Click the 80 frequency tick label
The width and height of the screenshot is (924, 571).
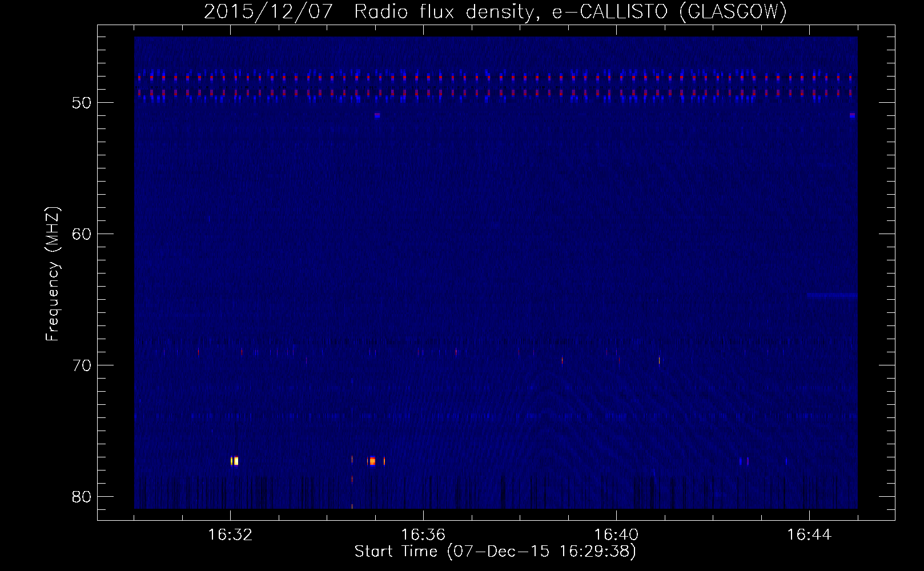point(82,497)
